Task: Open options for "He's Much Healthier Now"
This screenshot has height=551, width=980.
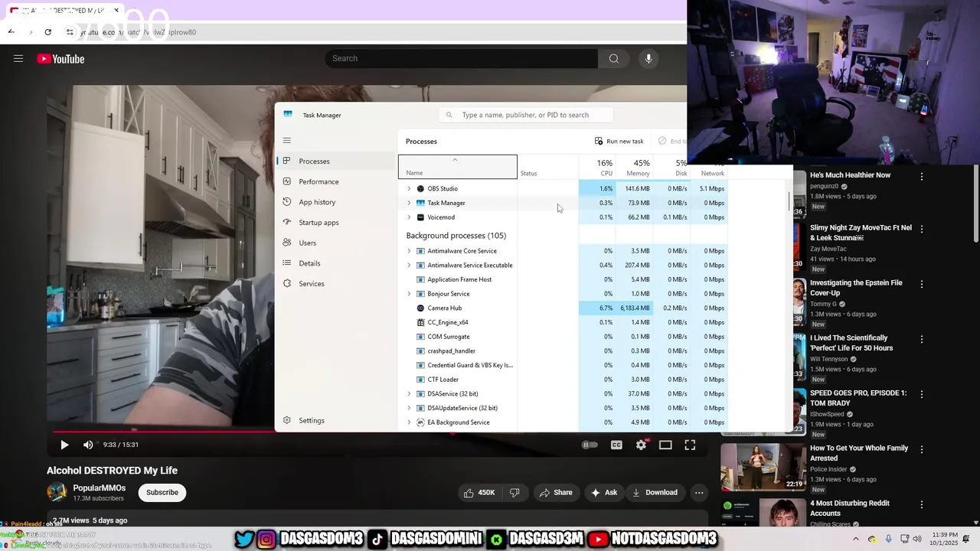Action: tap(922, 176)
